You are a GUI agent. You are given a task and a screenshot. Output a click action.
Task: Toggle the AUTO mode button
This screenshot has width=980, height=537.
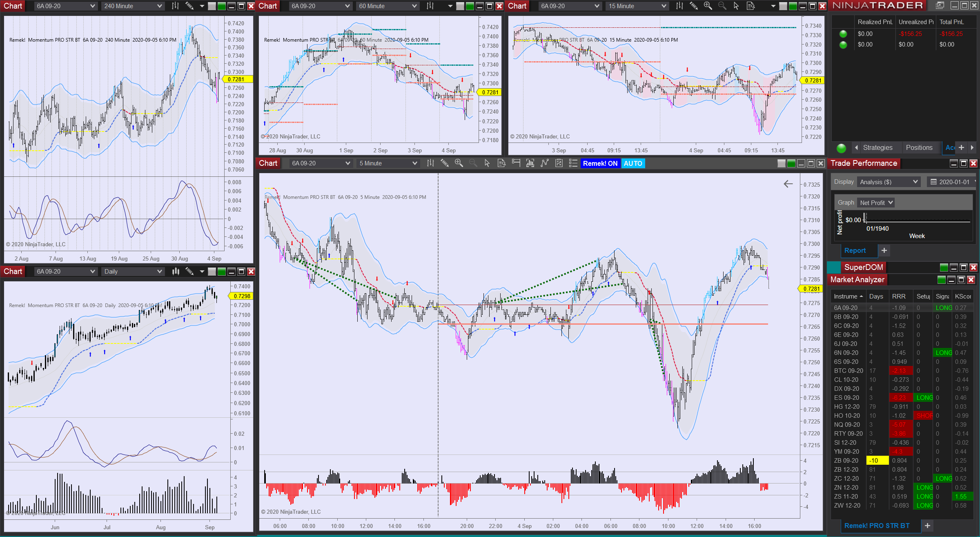633,163
